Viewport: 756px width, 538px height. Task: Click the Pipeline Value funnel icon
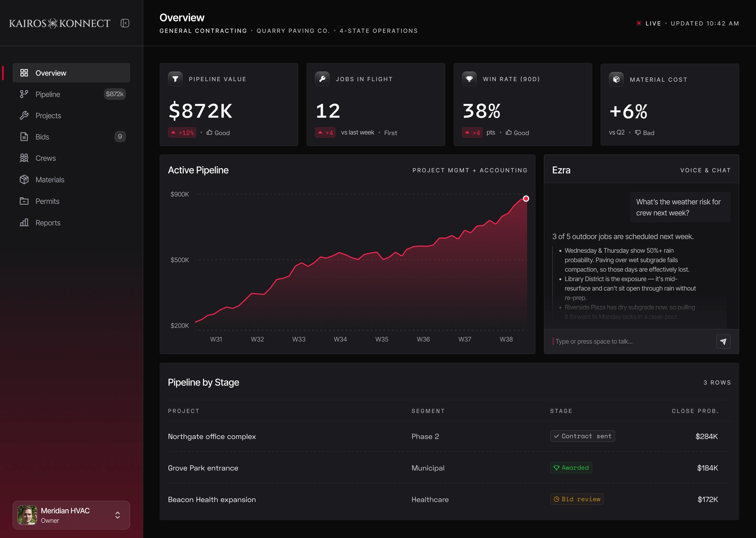(175, 79)
